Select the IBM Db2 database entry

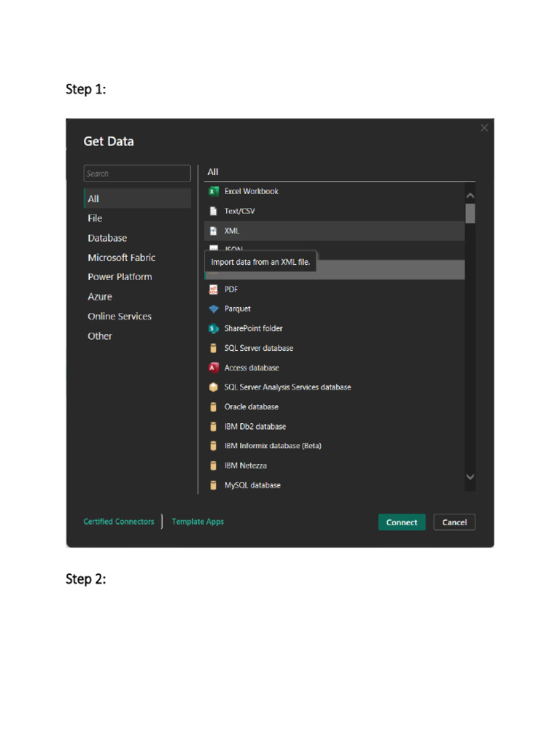pos(335,426)
